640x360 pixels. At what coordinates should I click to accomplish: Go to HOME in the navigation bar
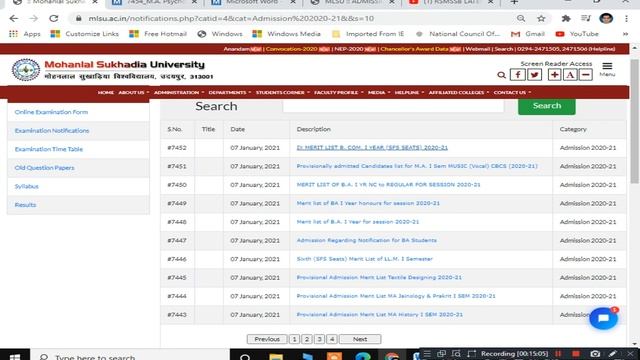tap(105, 93)
